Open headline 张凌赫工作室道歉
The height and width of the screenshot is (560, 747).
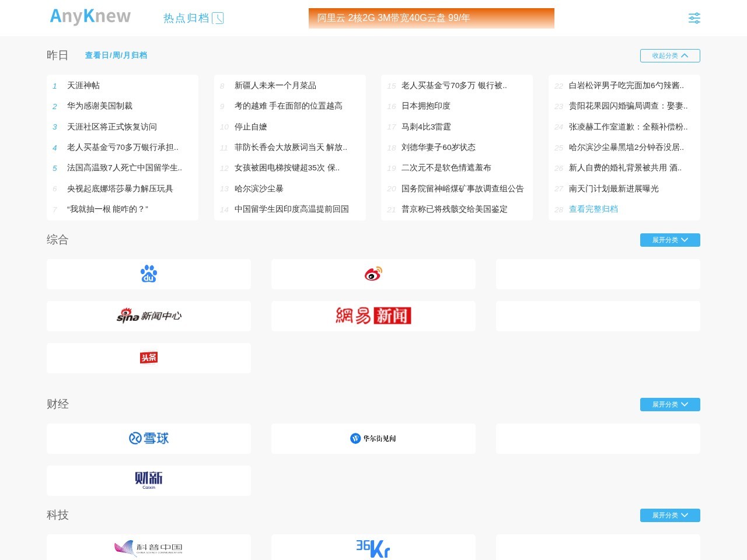pyautogui.click(x=629, y=127)
